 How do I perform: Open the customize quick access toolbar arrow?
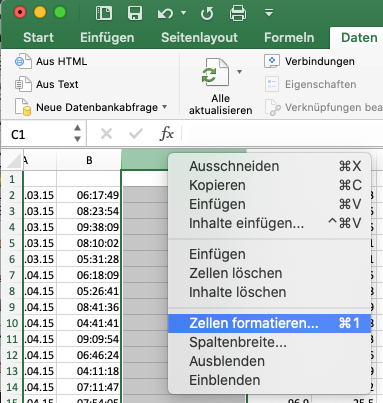[269, 13]
